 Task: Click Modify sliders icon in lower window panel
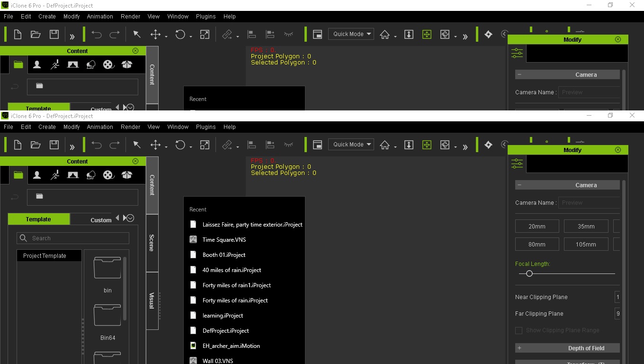517,164
